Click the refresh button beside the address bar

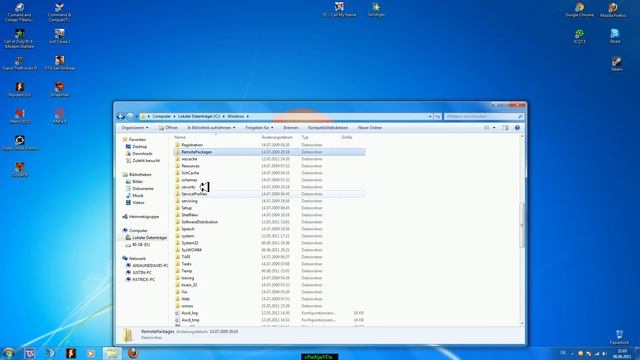438,116
